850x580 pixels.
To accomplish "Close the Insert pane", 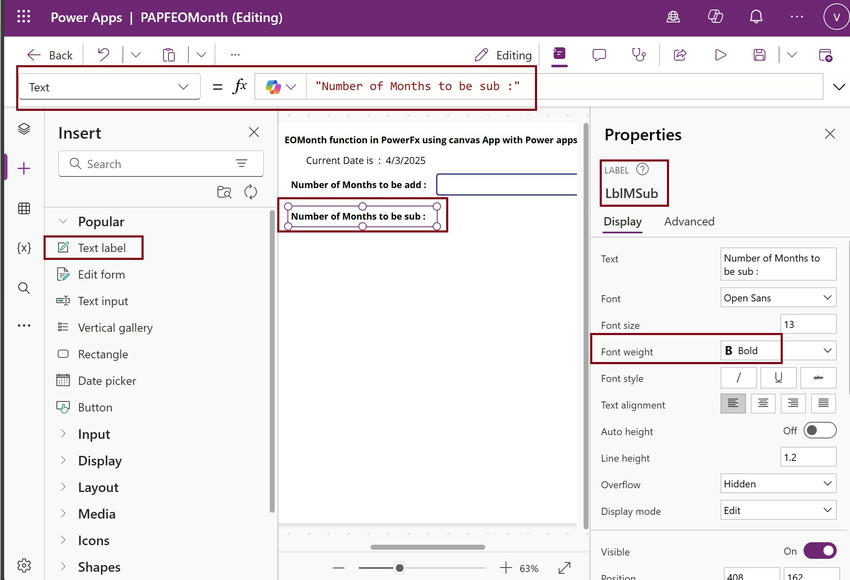I will click(254, 132).
